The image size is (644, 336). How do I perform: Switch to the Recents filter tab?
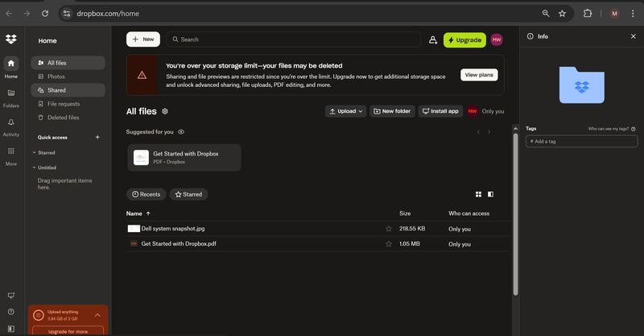[146, 194]
